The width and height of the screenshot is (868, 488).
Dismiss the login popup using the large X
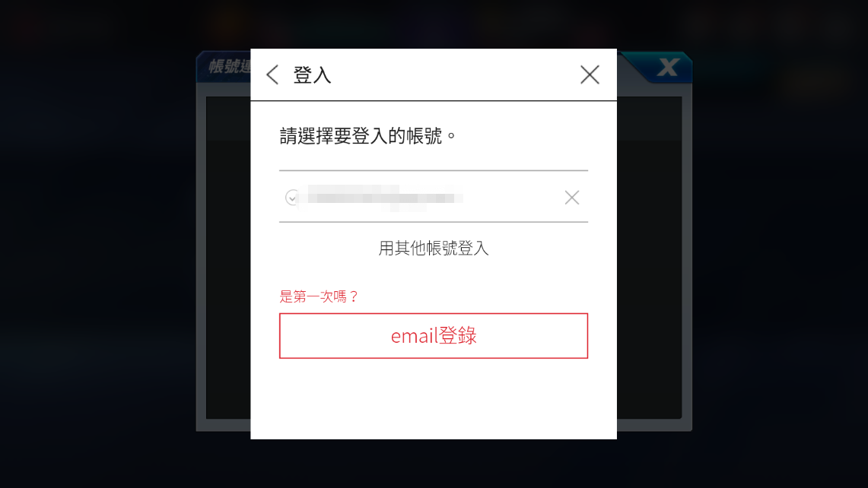click(590, 74)
